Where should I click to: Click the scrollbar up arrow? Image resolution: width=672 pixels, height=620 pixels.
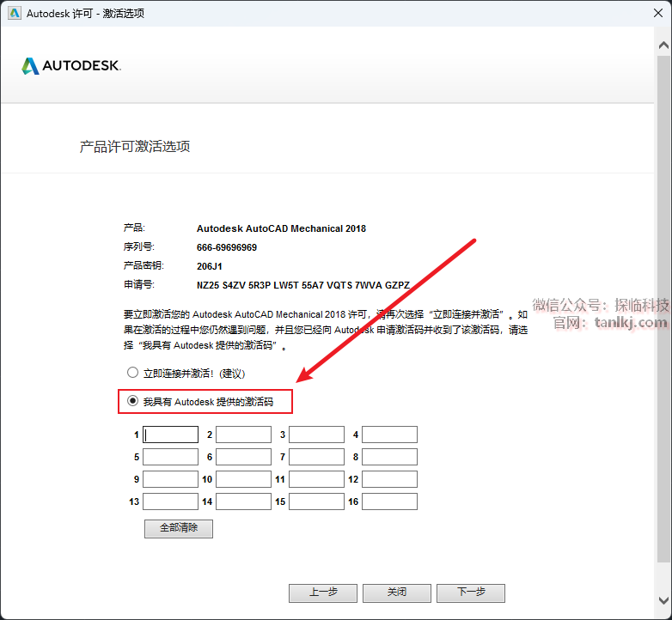663,45
